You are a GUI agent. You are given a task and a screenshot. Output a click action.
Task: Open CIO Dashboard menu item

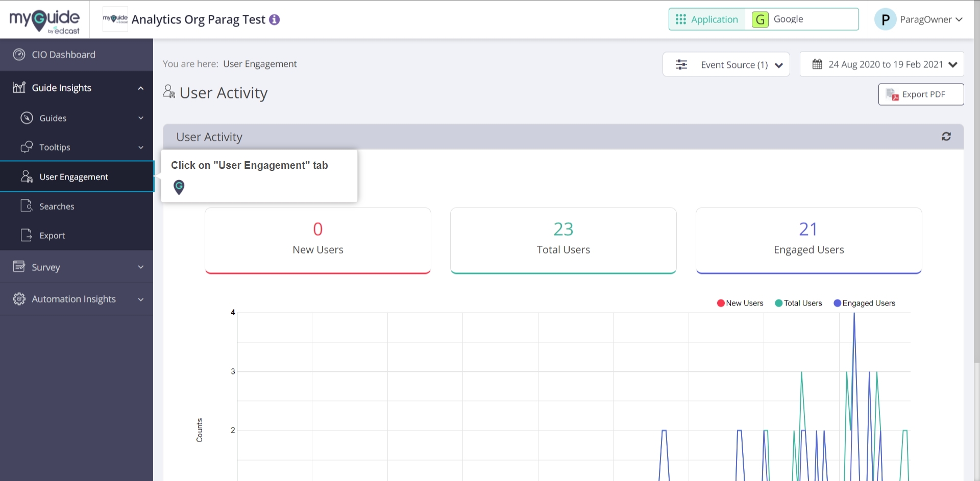click(77, 55)
